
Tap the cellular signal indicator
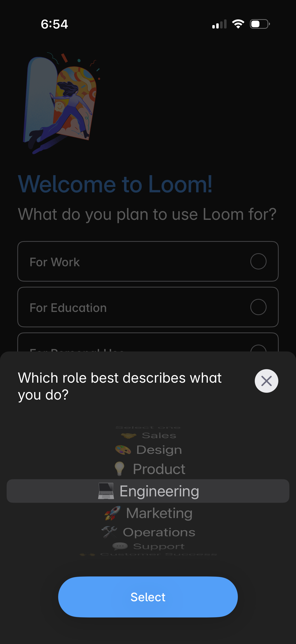pyautogui.click(x=219, y=24)
